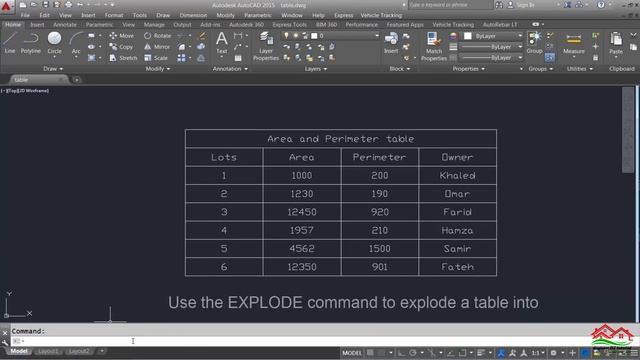
Task: Open the File menu
Action: point(25,15)
